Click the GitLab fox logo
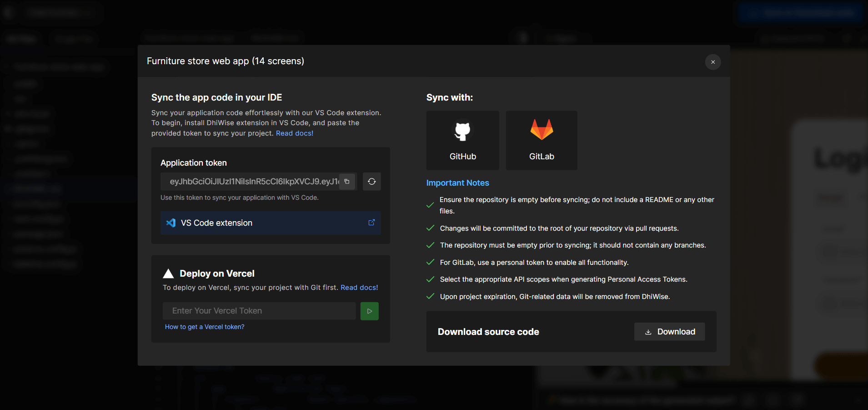Screen dimensions: 868x410 point(542,130)
